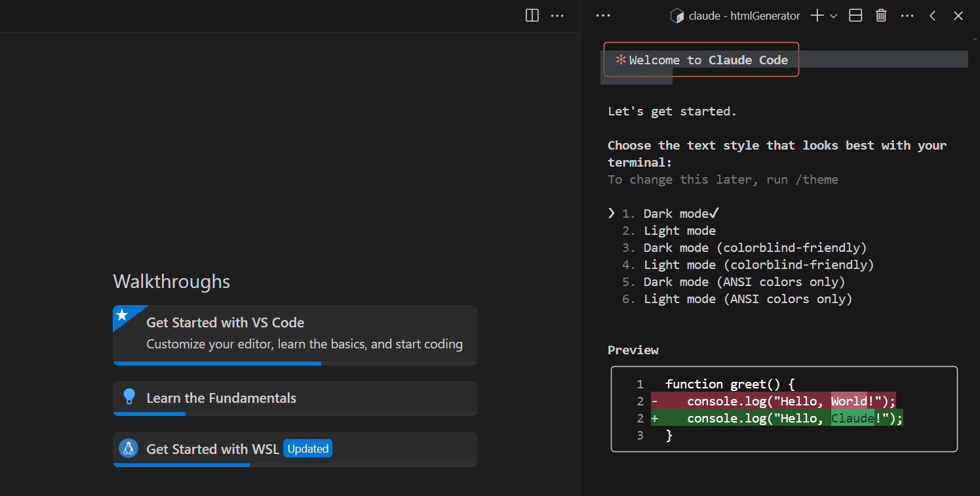980x496 pixels.
Task: Click the selection arrow before option 1
Action: 612,213
